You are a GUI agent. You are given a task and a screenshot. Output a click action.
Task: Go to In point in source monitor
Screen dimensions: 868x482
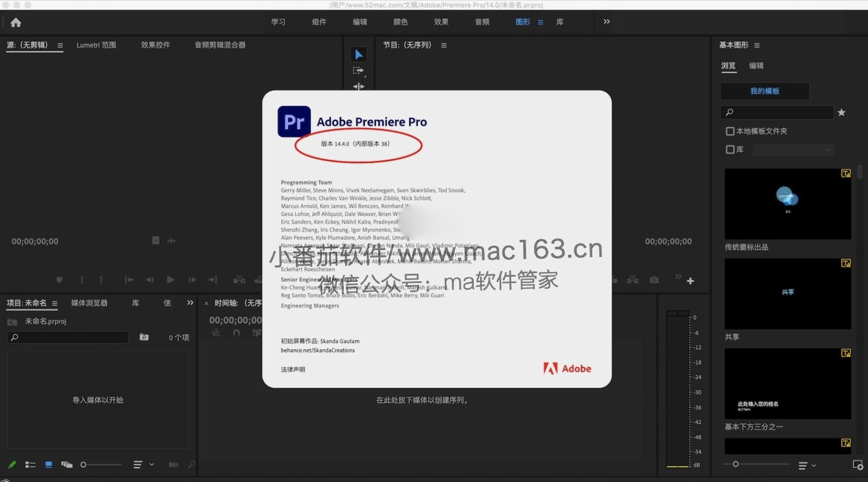pyautogui.click(x=128, y=280)
